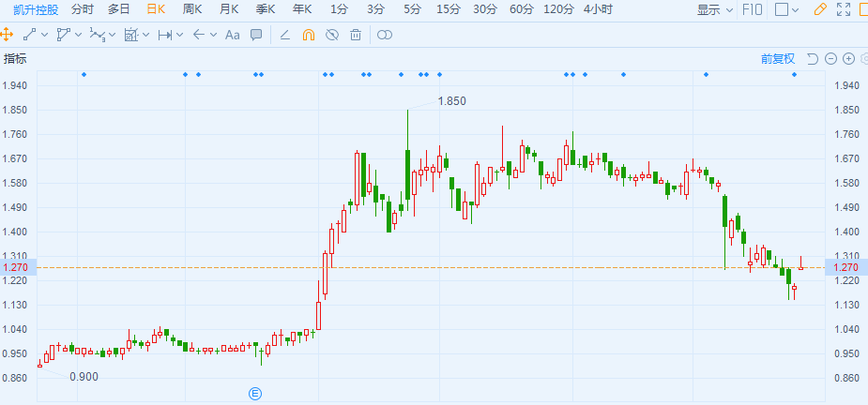Image resolution: width=868 pixels, height=405 pixels.
Task: Click the angled line style icon
Action: click(x=284, y=35)
